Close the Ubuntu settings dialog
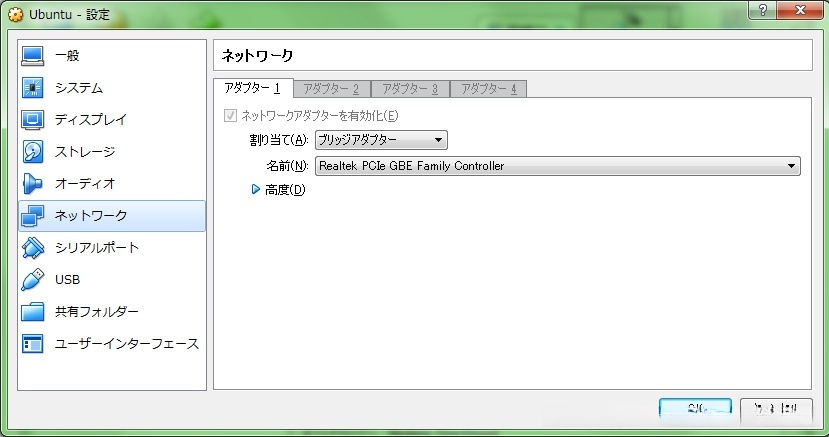Viewport: 829px width, 437px height. (x=800, y=10)
